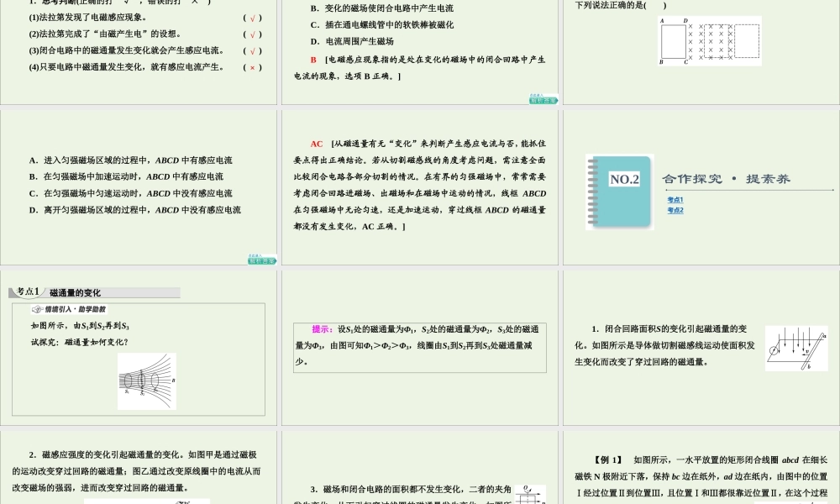Viewport: 840px width, 504px height.
Task: Open the 考点2 hyperlink
Action: pos(675,210)
